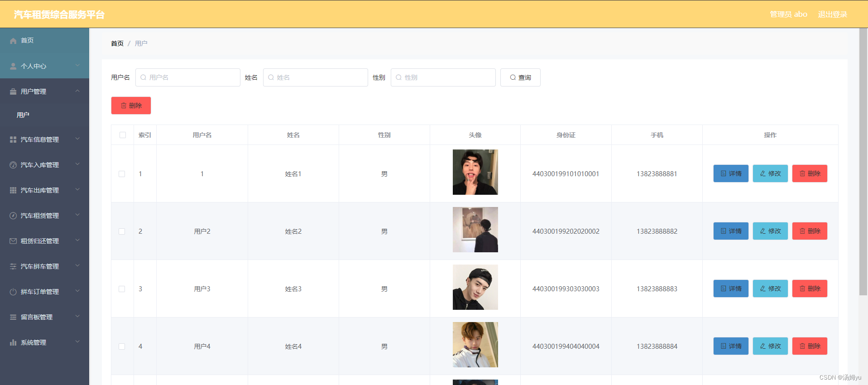Click the icon beside 汽车入库管理
This screenshot has height=385, width=868.
[x=13, y=165]
